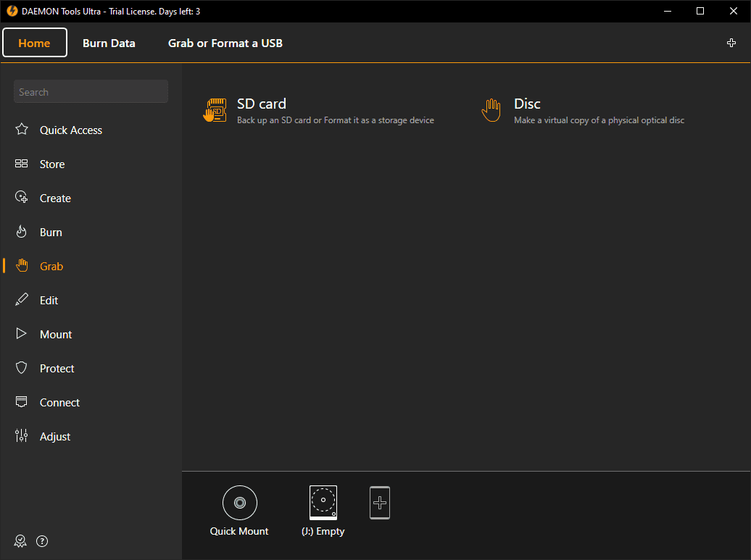
Task: Click the (J:) Empty drive label
Action: (323, 531)
